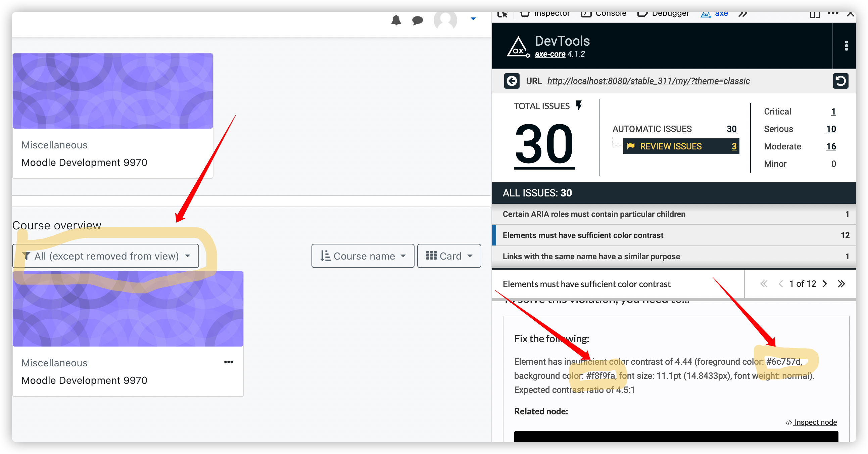The image size is (868, 454).
Task: Click the back arrow beside URL
Action: (x=512, y=81)
